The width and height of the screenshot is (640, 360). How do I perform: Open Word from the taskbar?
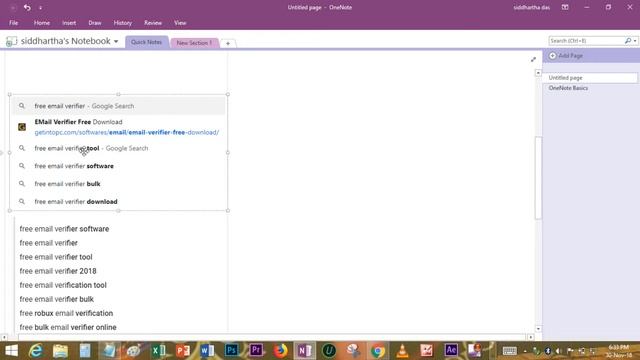[x=207, y=351]
